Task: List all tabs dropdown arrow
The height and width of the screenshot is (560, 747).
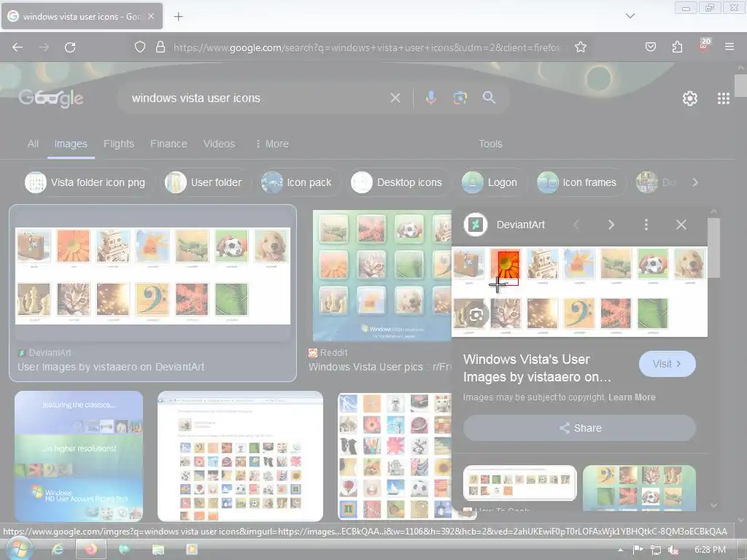Action: pyautogui.click(x=630, y=16)
